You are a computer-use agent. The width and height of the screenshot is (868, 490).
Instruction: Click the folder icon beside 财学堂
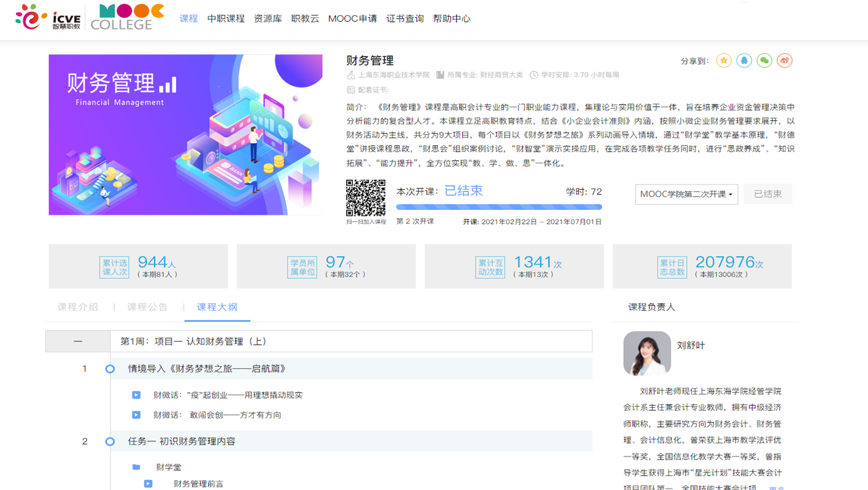pos(136,467)
